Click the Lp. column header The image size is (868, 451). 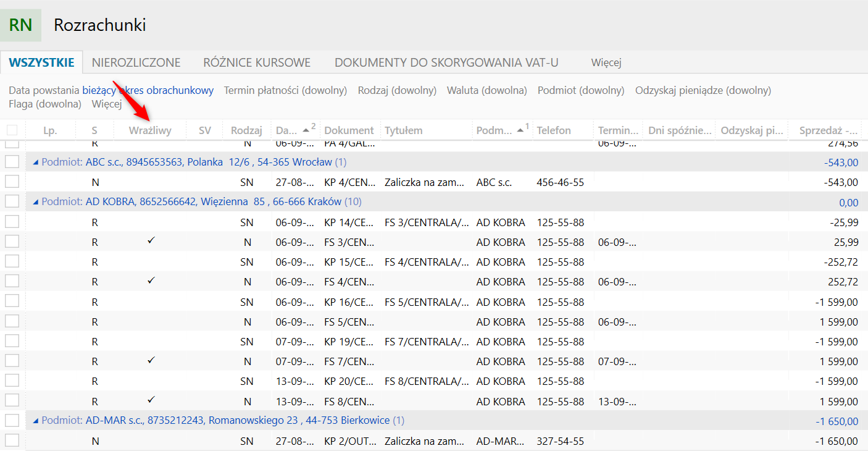click(50, 130)
